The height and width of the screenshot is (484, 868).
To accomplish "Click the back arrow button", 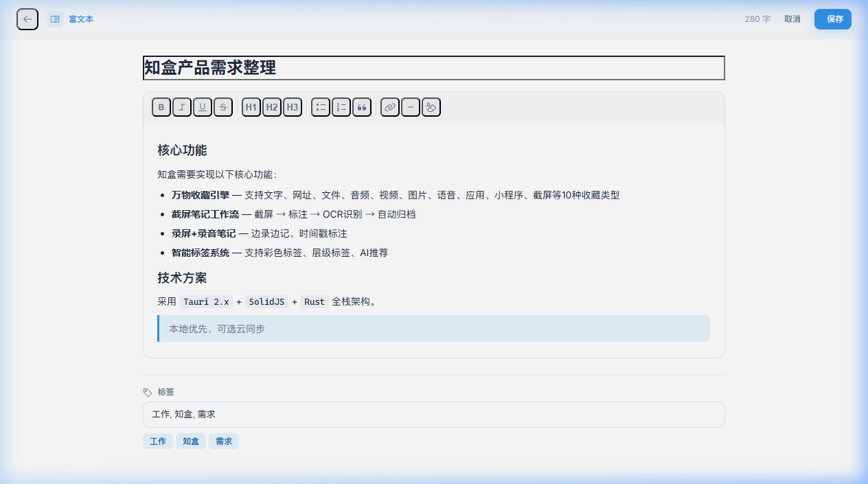I will [27, 19].
